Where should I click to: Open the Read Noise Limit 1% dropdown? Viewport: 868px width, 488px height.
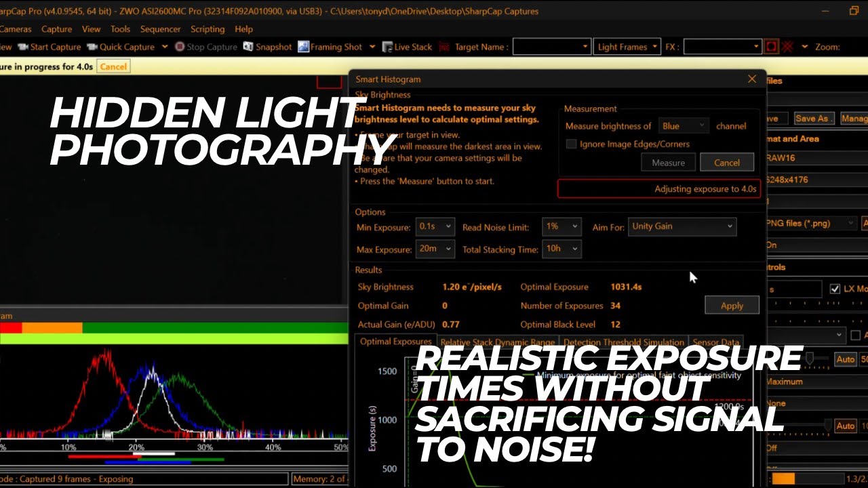coord(561,226)
